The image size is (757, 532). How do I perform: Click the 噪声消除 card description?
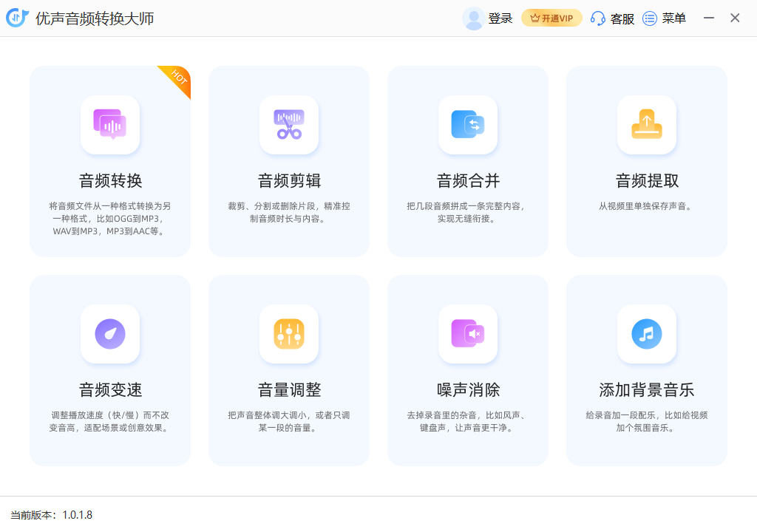pyautogui.click(x=468, y=421)
